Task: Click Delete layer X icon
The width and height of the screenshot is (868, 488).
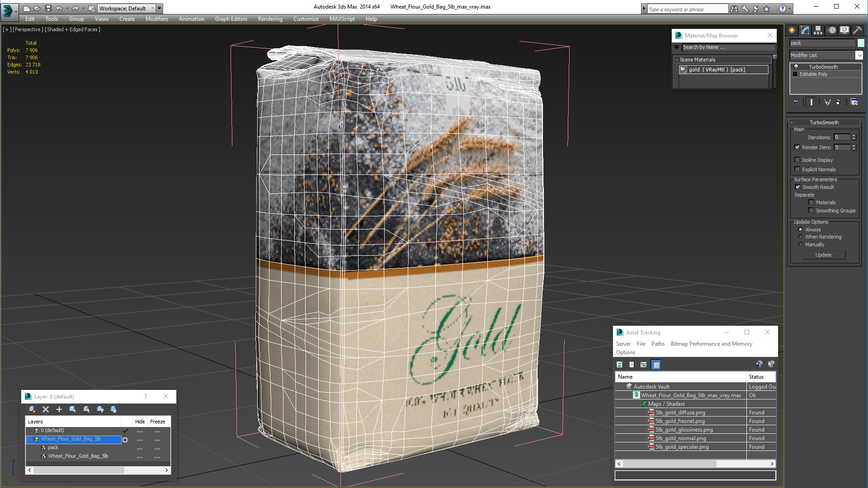Action: click(x=46, y=409)
